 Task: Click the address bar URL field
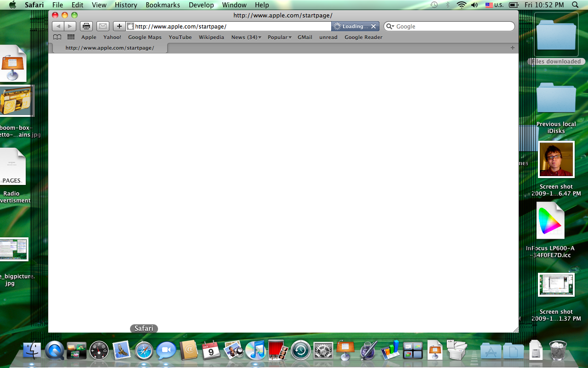[230, 26]
